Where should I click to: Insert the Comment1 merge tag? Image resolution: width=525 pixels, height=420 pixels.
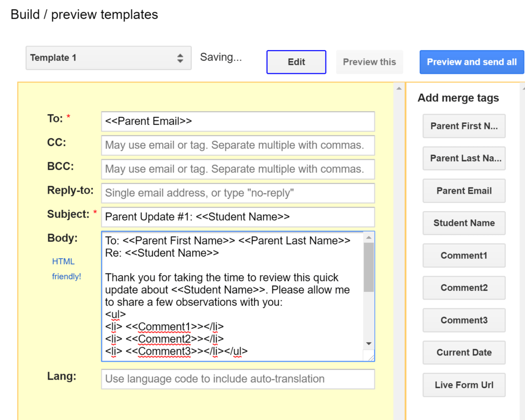[x=464, y=256]
